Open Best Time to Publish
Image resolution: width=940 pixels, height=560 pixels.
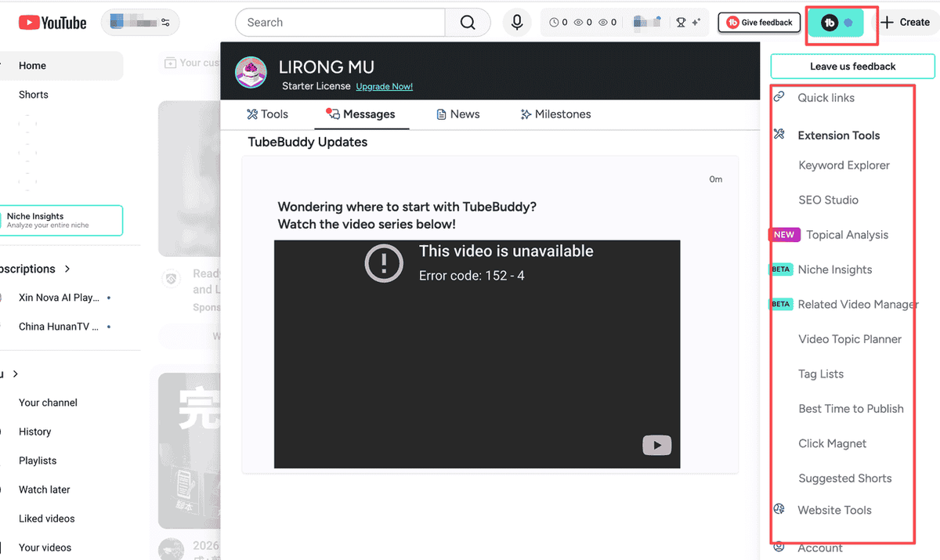tap(851, 409)
